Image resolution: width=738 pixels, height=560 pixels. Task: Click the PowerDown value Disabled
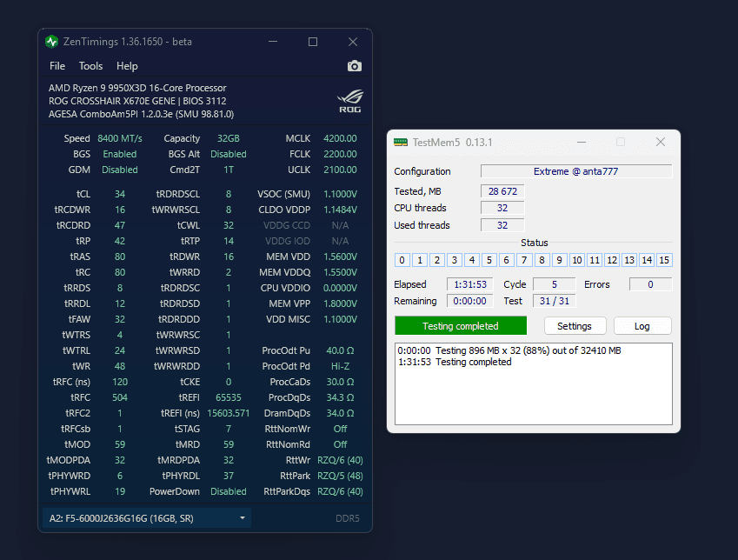coord(229,491)
